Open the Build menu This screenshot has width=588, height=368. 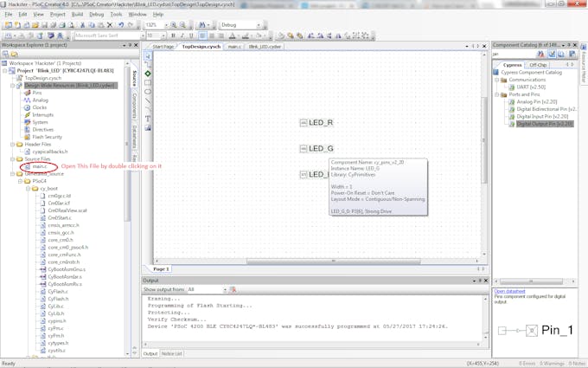point(78,15)
